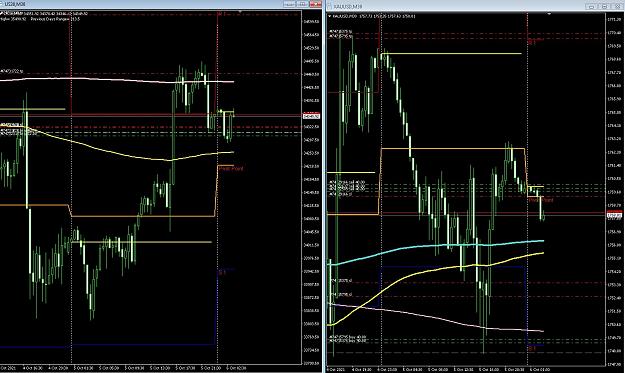The height and width of the screenshot is (373, 625).
Task: Select the current price tag on US30 scale
Action: [x=311, y=116]
